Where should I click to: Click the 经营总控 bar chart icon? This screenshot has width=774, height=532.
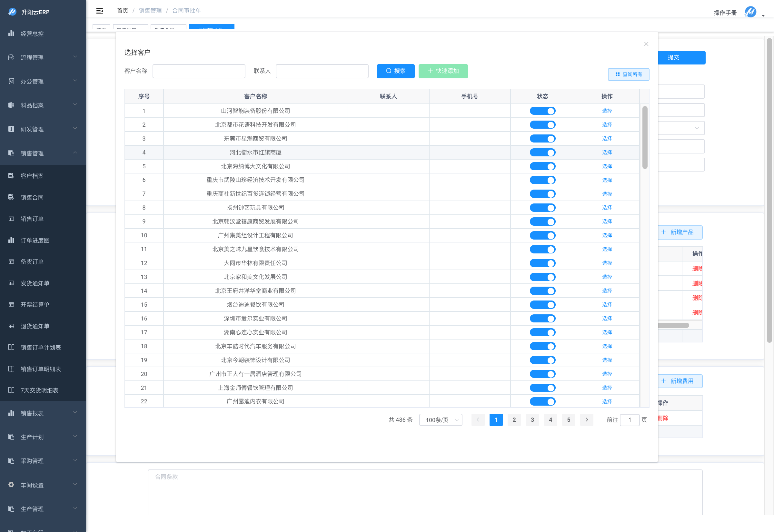tap(11, 33)
